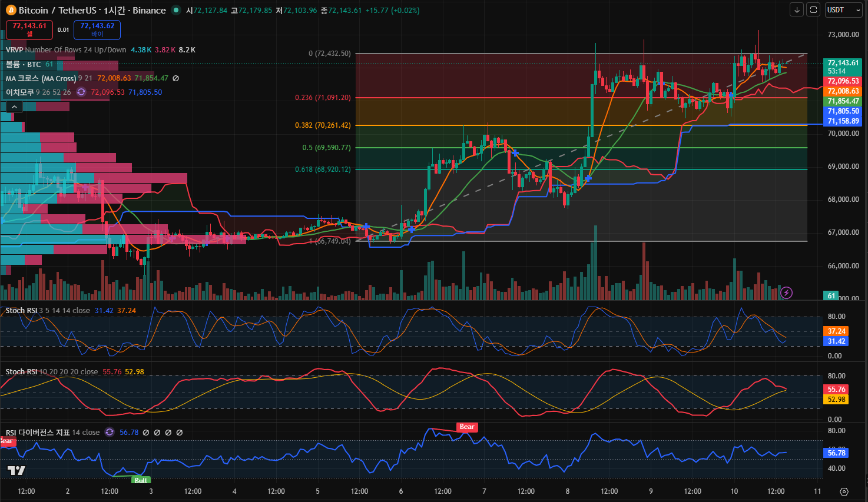The height and width of the screenshot is (502, 868).
Task: Click the Bitcoin / TetherUS symbol title
Action: pos(92,10)
